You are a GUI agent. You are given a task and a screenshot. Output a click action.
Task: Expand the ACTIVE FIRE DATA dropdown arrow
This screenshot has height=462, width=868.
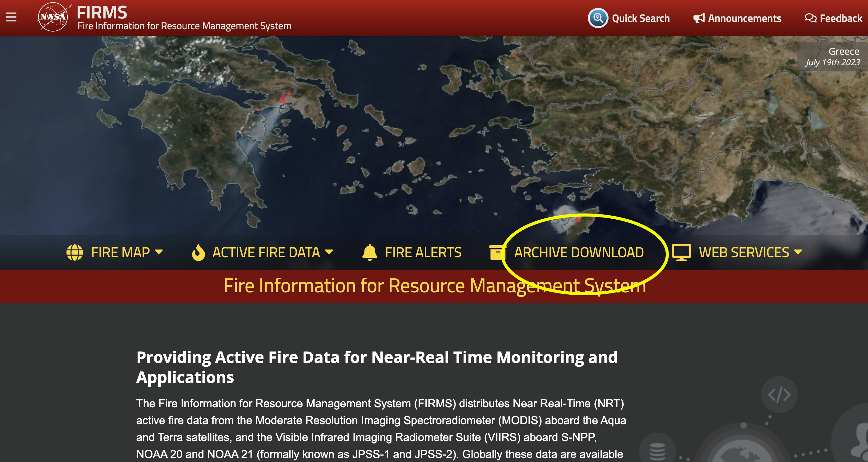pos(329,252)
